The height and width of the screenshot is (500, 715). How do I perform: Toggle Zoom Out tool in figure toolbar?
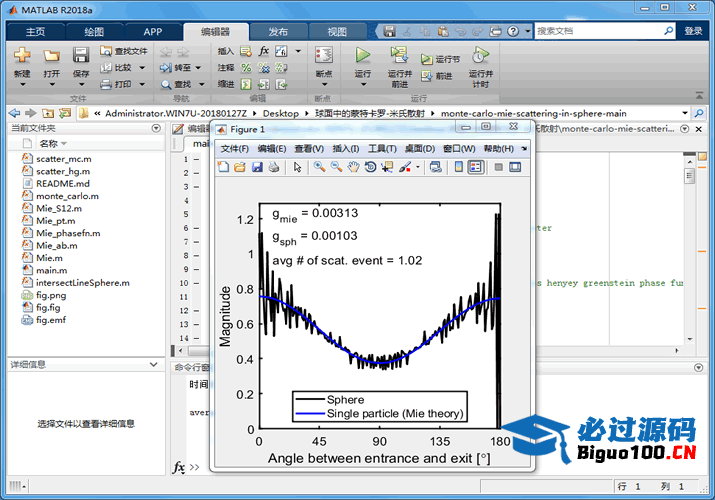[x=337, y=167]
